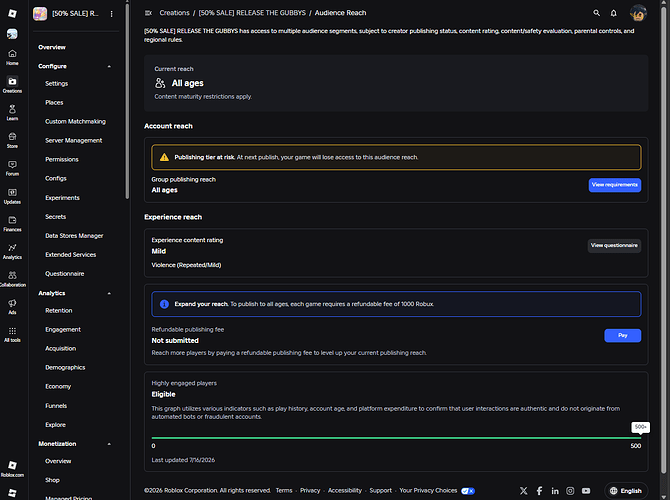Collapse the Configure section
Screen dimensions: 670x500
pos(109,66)
